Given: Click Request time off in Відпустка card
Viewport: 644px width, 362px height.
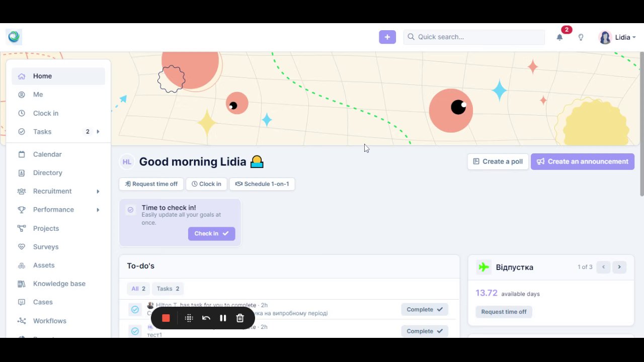Looking at the screenshot, I should click(504, 312).
